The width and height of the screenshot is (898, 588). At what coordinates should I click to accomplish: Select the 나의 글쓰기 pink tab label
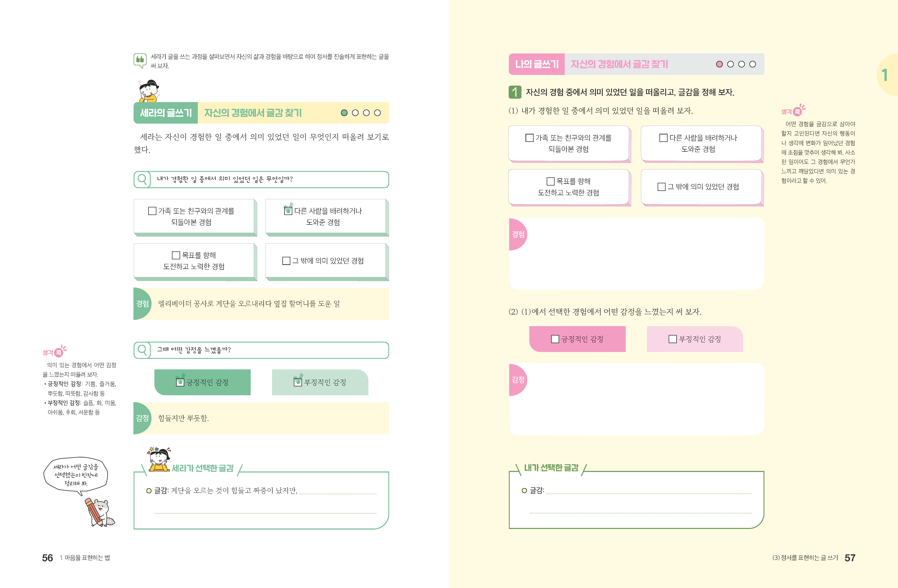tap(537, 64)
